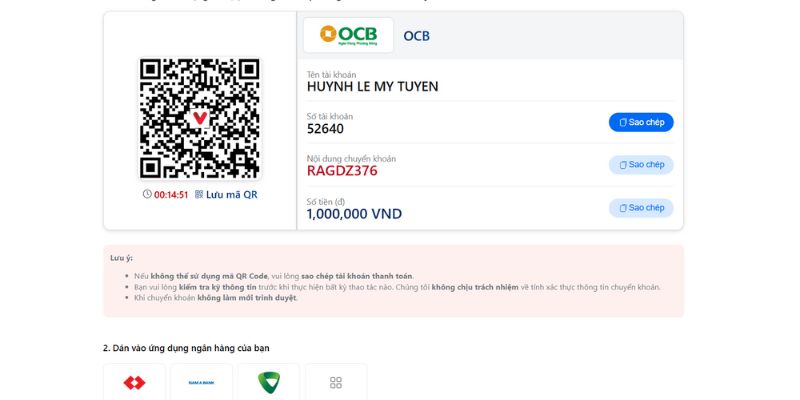This screenshot has width=800, height=400.
Task: Open the red diamond-logo bank app
Action: pos(134,382)
